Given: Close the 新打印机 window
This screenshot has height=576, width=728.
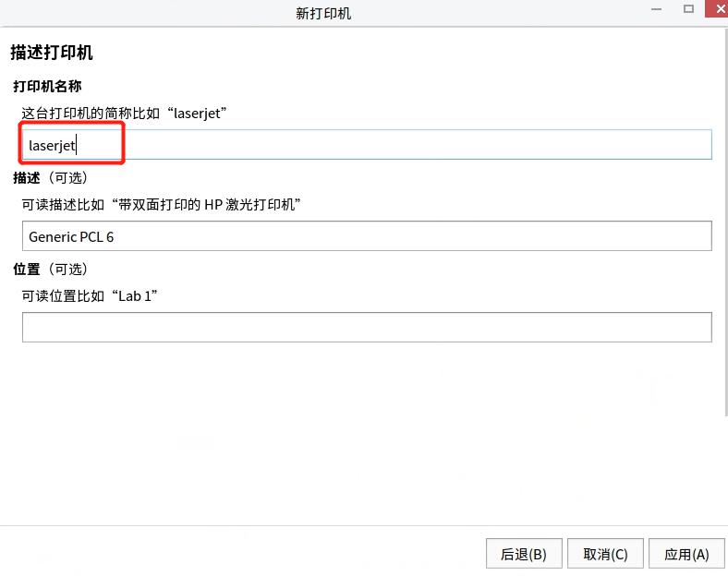Looking at the screenshot, I should 718,9.
